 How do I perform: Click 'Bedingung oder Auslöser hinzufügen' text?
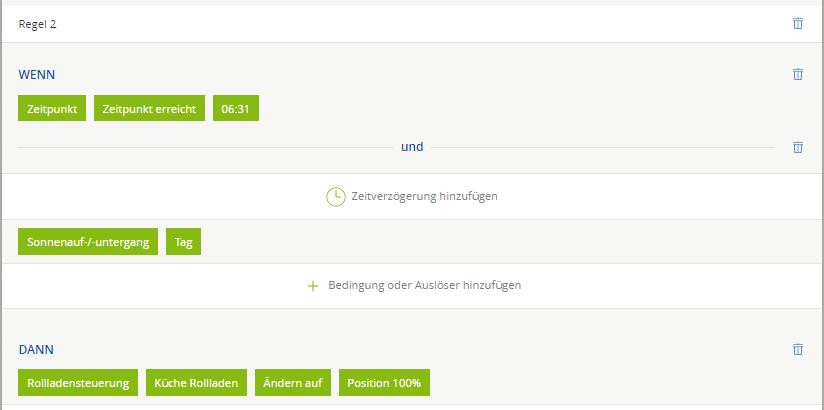tap(424, 286)
